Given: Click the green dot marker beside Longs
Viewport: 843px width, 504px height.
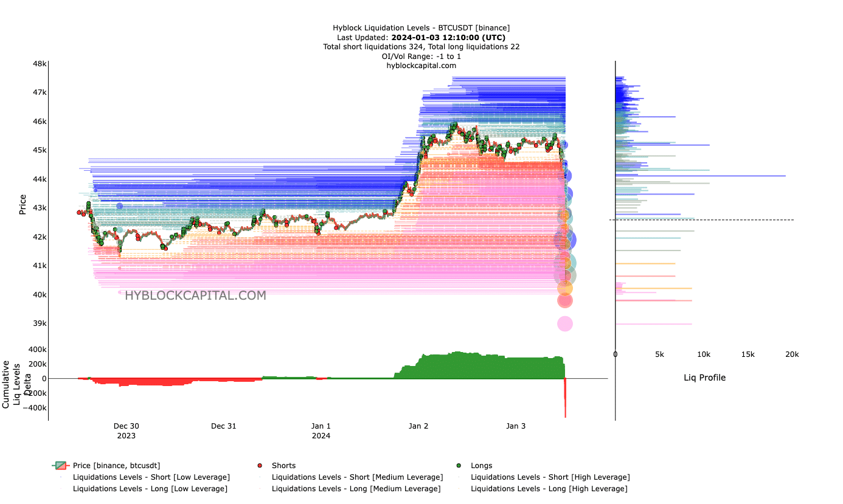Looking at the screenshot, I should coord(459,466).
